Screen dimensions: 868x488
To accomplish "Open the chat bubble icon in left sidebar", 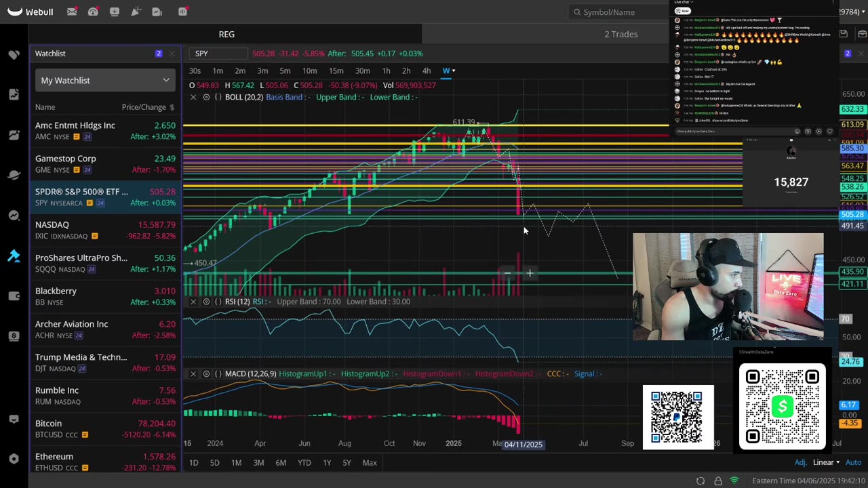I will pyautogui.click(x=14, y=420).
